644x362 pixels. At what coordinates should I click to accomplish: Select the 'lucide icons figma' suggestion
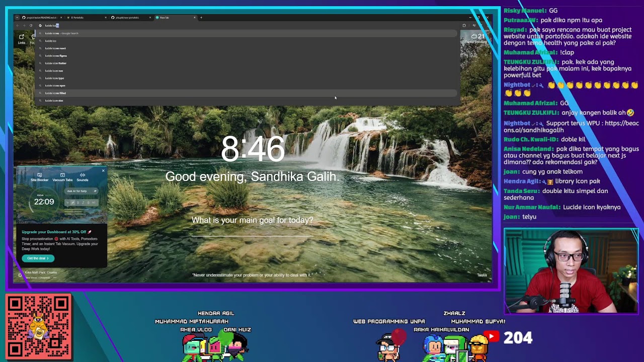247,56
